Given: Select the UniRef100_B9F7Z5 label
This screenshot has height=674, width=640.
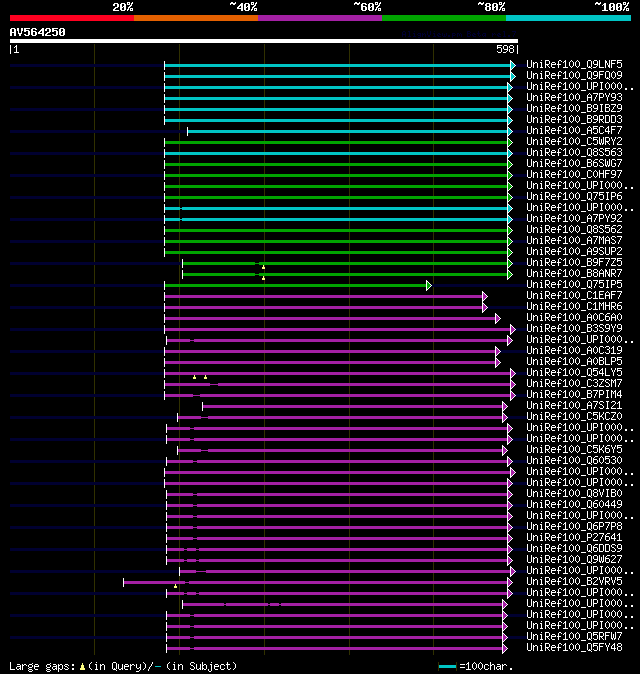Looking at the screenshot, I should pos(574,263).
